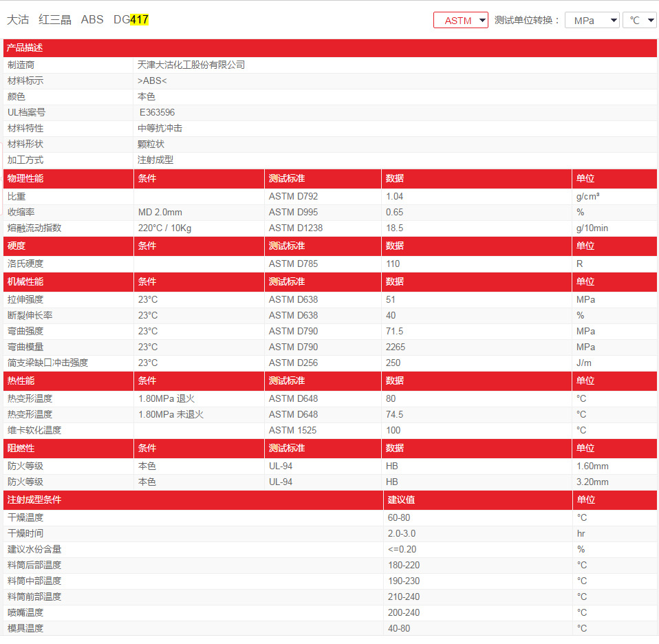Screen dimensions: 659x644
Task: Click flexural strength value 71.5
Action: coord(394,331)
